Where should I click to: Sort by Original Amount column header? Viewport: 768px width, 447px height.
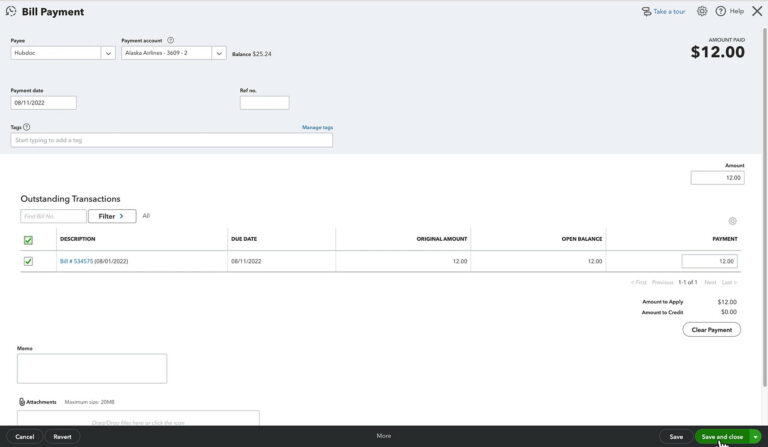[x=442, y=239]
